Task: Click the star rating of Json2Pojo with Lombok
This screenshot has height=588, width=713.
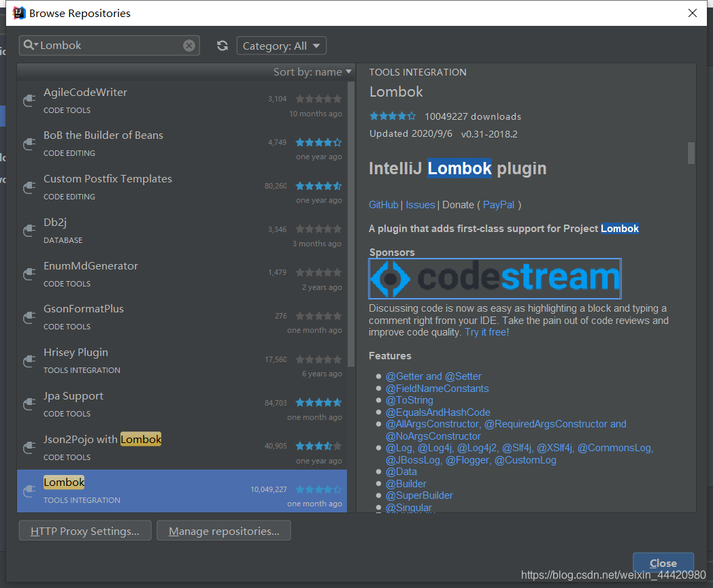Action: click(318, 446)
